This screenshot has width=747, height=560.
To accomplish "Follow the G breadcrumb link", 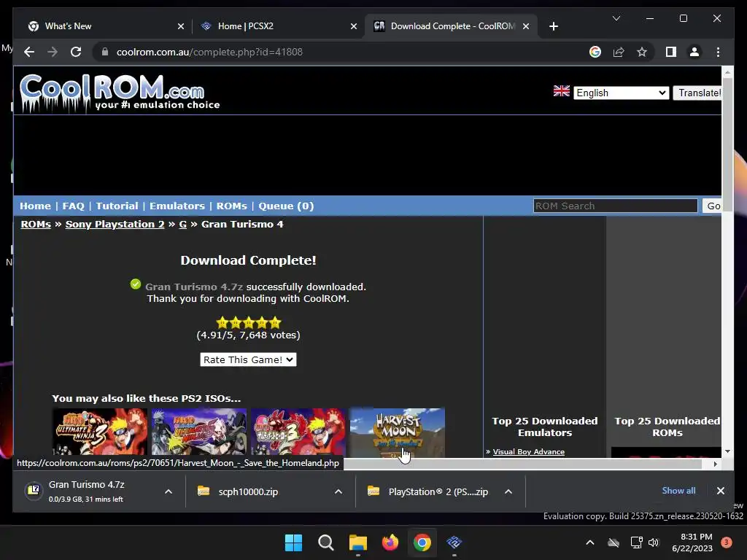I will 182,225.
